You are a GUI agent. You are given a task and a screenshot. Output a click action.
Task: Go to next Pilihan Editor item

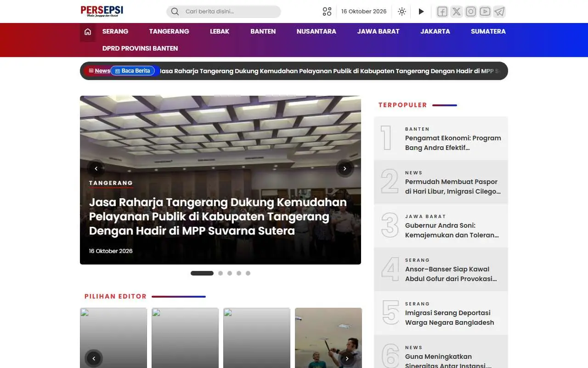point(347,358)
